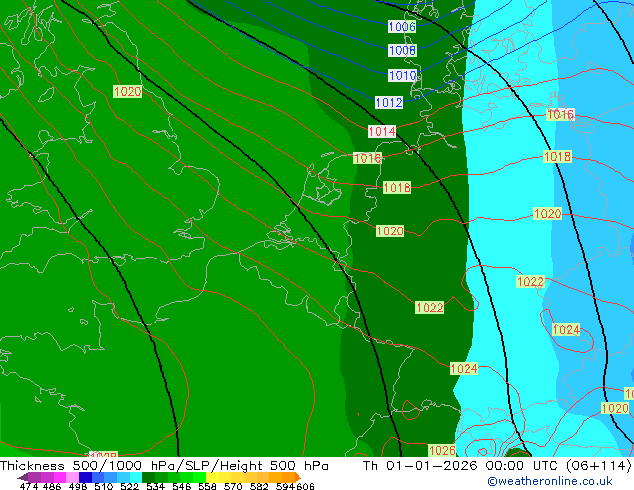Screen dimensions: 634x490
Task: Click the 1022 label on the dark green area
Action: [429, 308]
